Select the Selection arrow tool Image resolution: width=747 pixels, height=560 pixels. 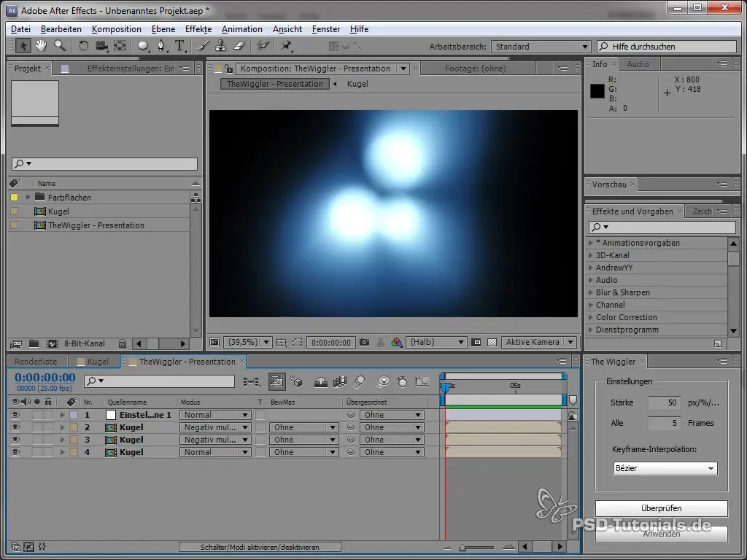click(23, 46)
